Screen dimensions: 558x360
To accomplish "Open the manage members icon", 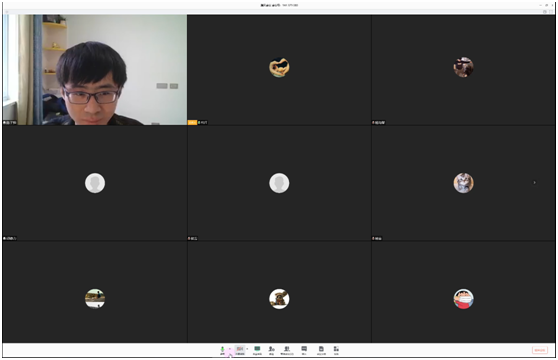I will pyautogui.click(x=287, y=350).
